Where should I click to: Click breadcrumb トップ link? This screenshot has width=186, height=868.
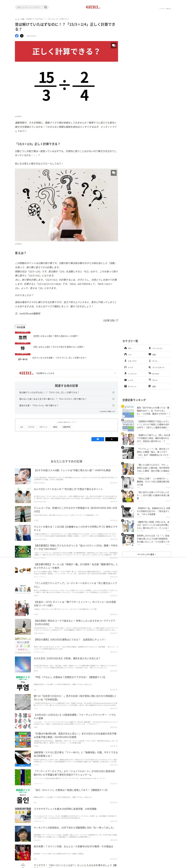coord(17,19)
